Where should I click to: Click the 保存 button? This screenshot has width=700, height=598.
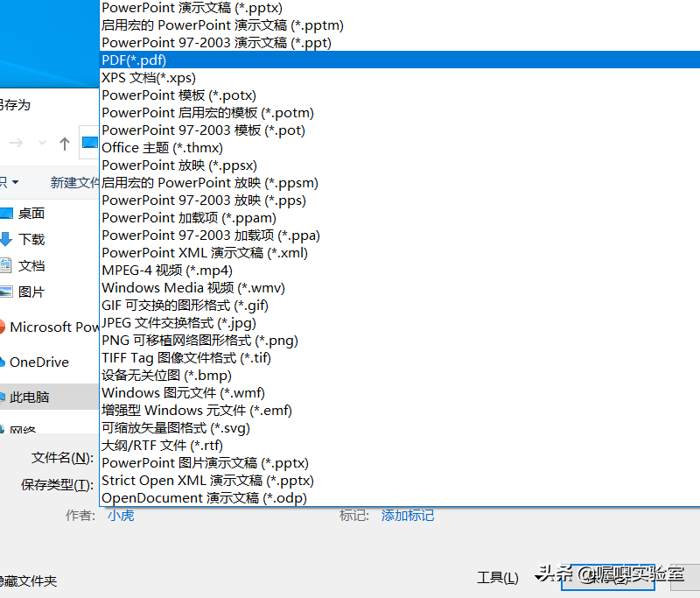pyautogui.click(x=608, y=577)
